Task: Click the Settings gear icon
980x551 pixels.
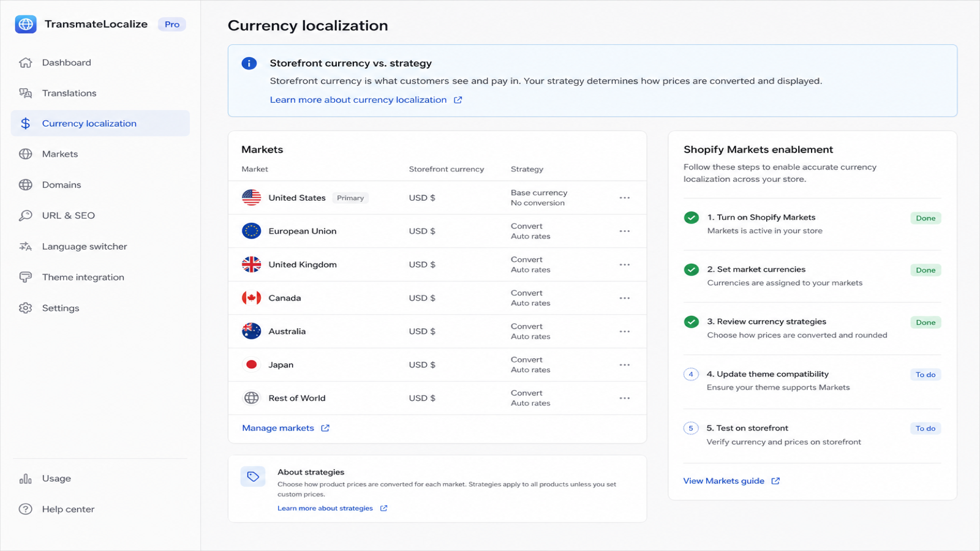Action: pos(25,308)
